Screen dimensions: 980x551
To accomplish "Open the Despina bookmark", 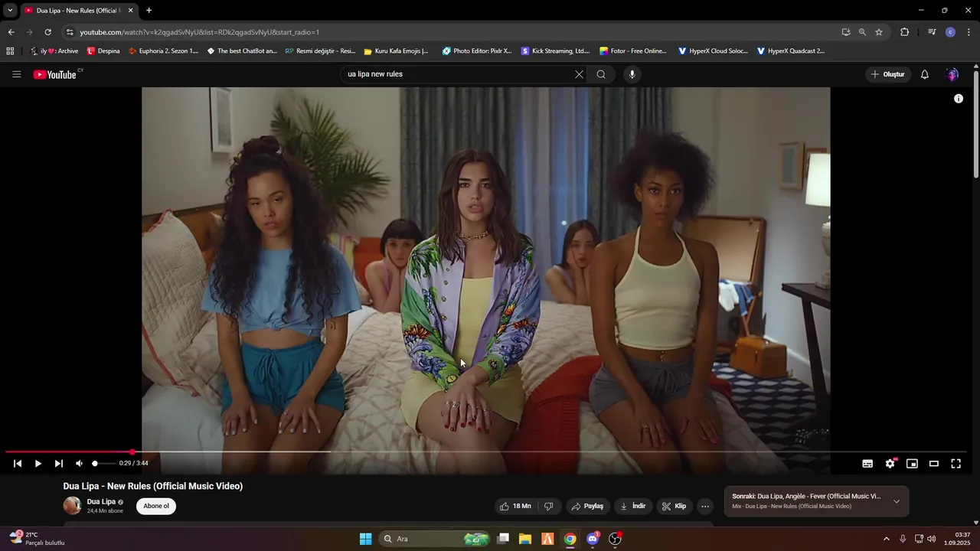I will [x=103, y=51].
